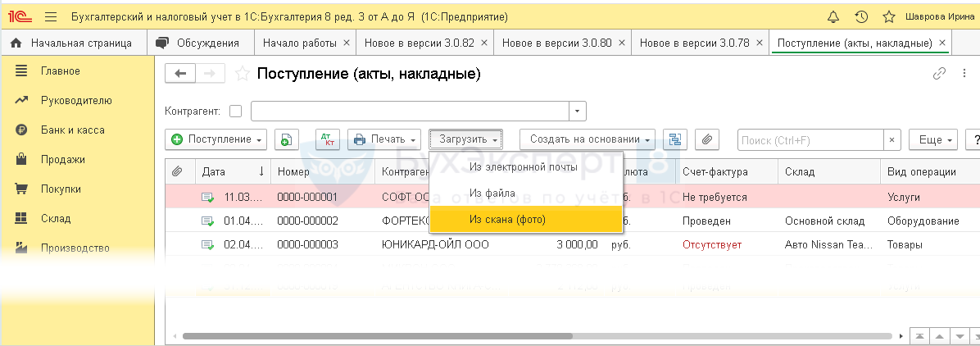Click into the Поиск (Ctrl+F) search field
The width and height of the screenshot is (980, 346).
[x=810, y=140]
